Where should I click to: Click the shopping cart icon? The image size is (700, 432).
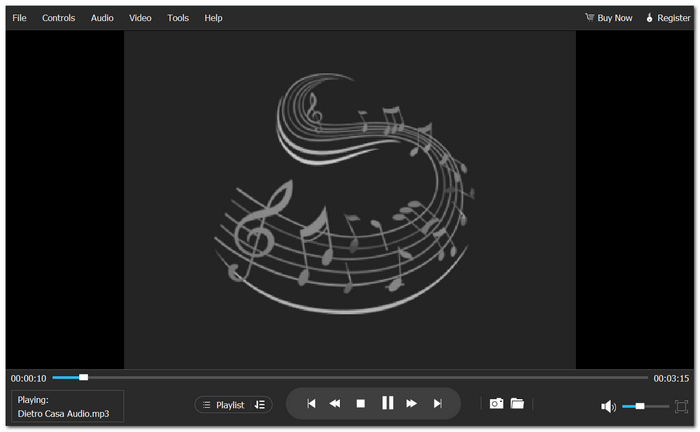[590, 17]
